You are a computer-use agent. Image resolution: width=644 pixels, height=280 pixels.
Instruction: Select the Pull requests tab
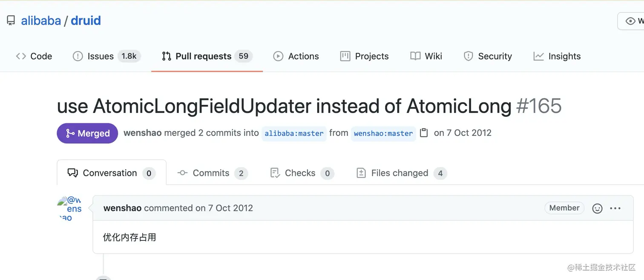pyautogui.click(x=207, y=56)
